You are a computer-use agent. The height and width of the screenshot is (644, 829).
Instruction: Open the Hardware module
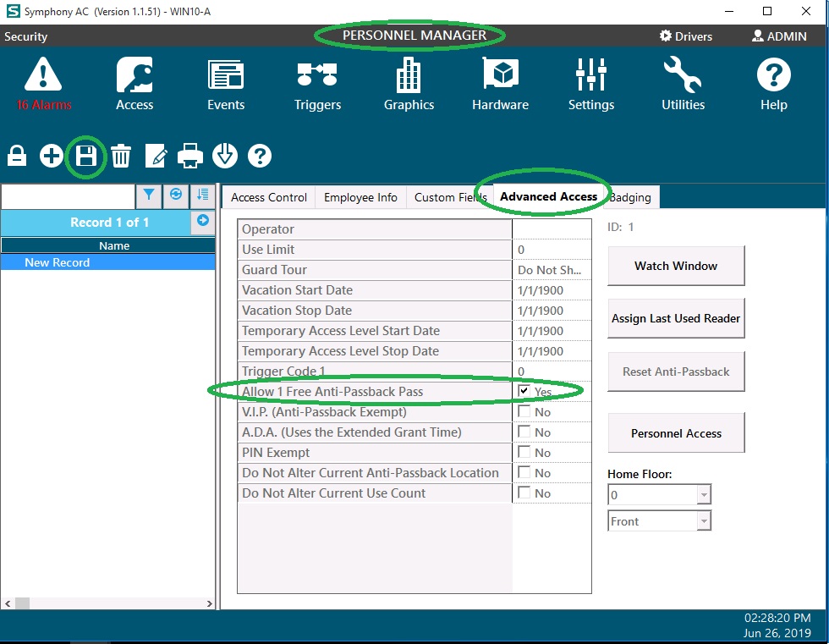pyautogui.click(x=500, y=84)
